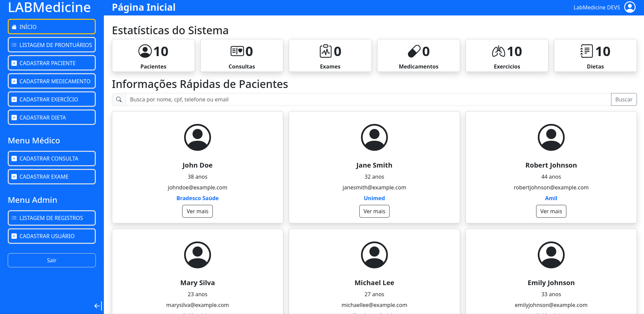Click the Bradesco Saúde link
The width and height of the screenshot is (644, 314).
(x=198, y=198)
